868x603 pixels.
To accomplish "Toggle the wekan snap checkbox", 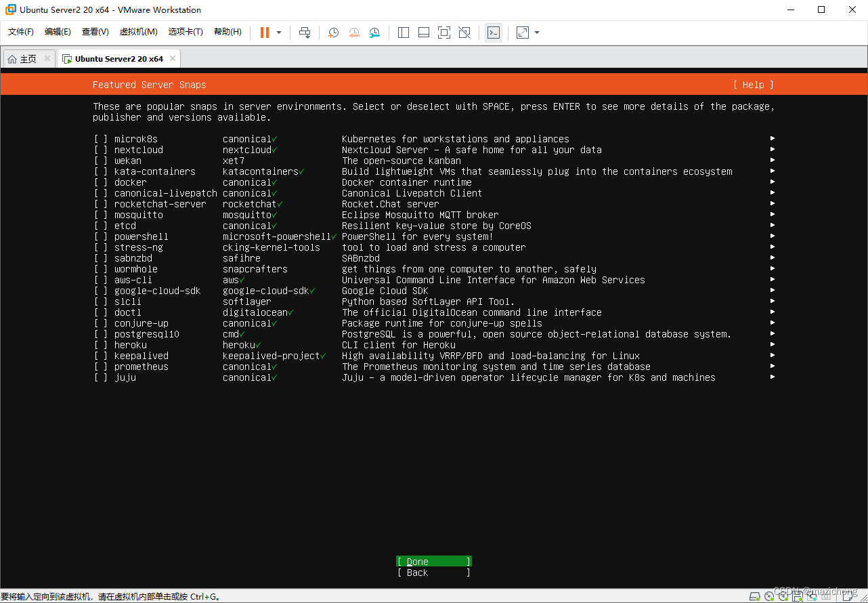I will click(x=101, y=161).
